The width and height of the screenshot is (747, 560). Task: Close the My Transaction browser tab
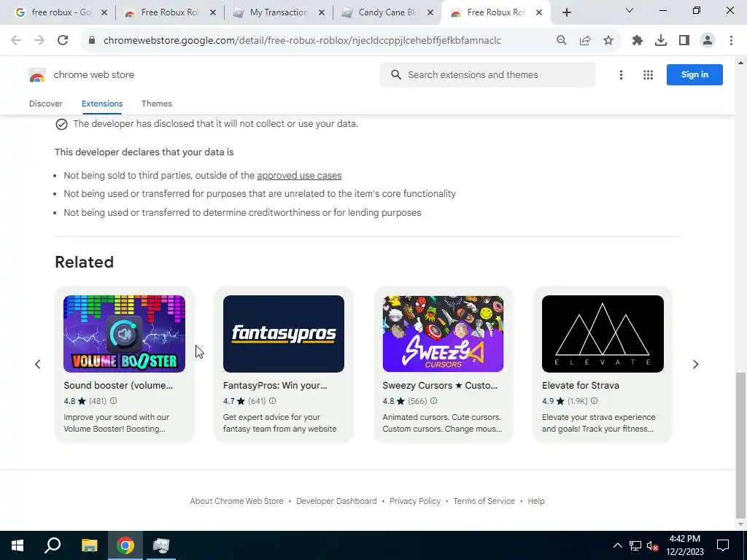(322, 13)
